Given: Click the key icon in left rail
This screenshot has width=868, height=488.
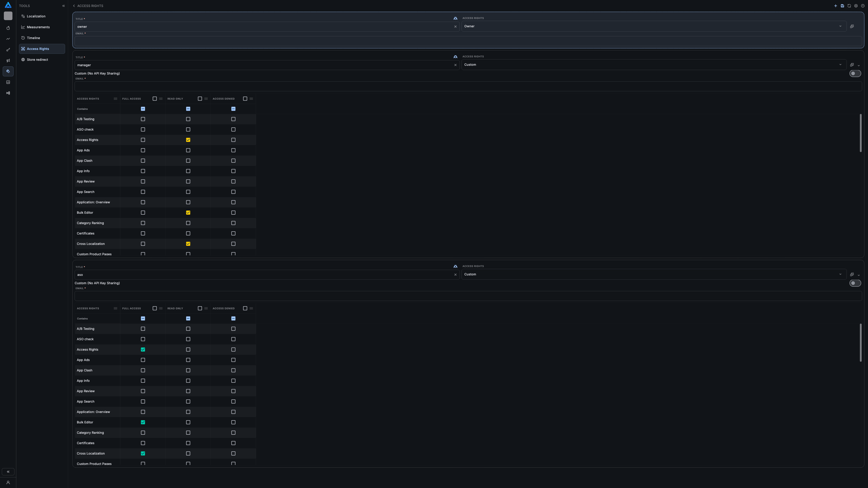Looking at the screenshot, I should 8,50.
